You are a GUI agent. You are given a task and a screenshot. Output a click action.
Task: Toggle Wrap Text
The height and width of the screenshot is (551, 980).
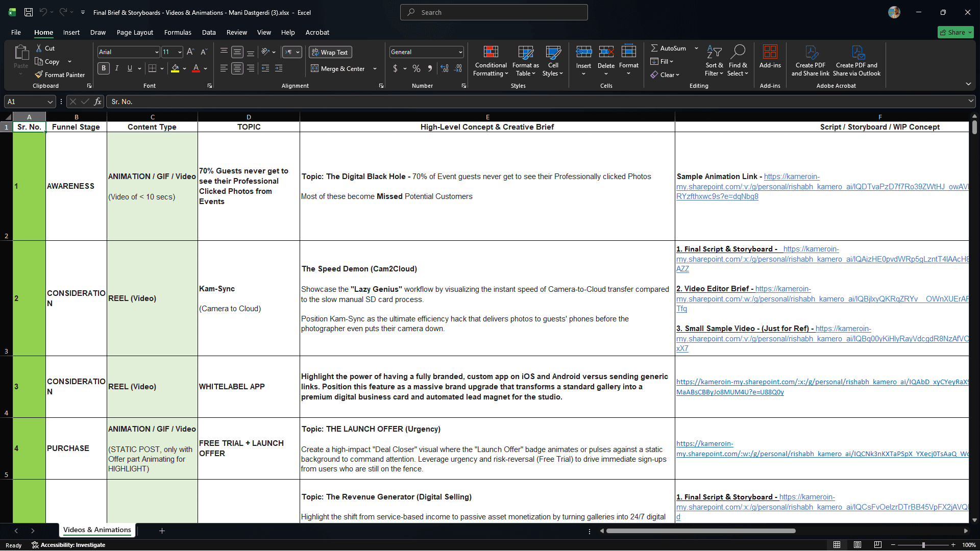[x=330, y=52]
